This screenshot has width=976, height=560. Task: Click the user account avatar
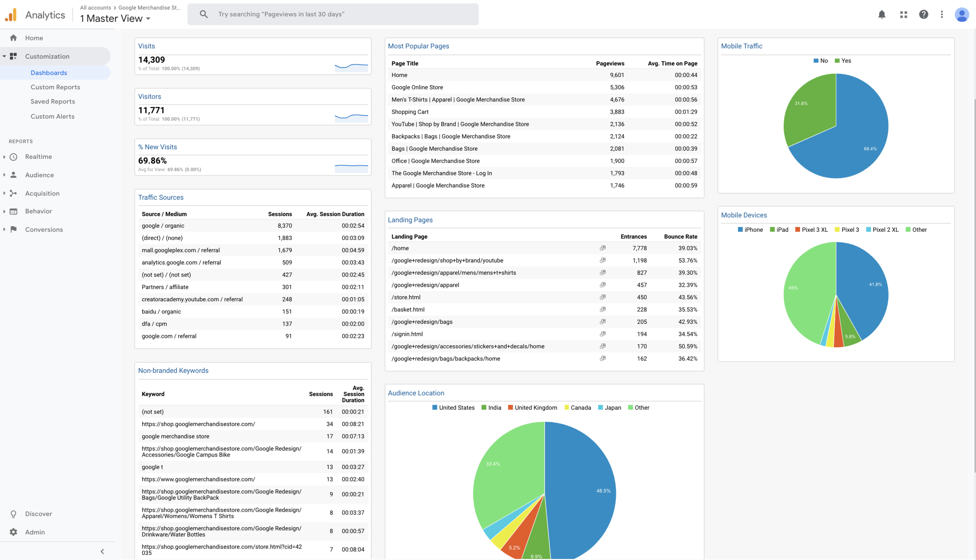click(x=962, y=14)
